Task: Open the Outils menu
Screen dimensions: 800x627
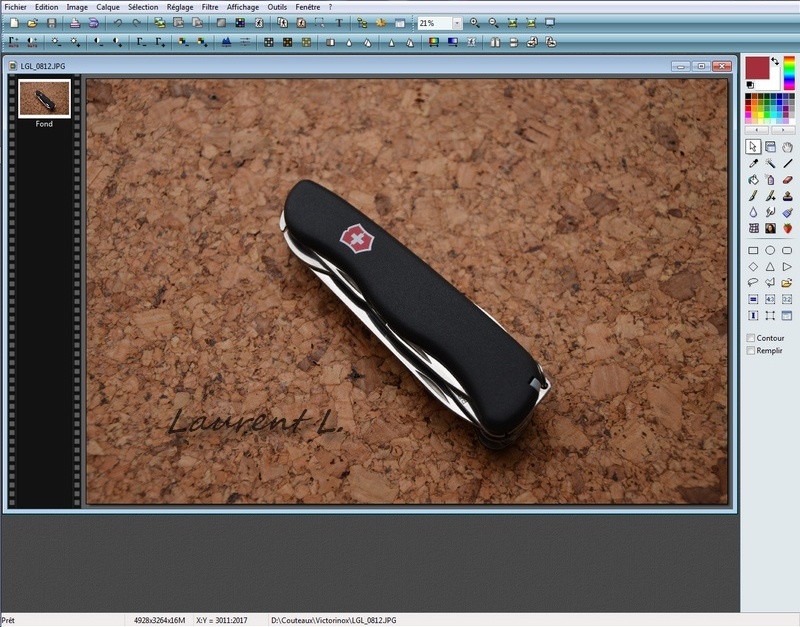Action: (x=277, y=7)
